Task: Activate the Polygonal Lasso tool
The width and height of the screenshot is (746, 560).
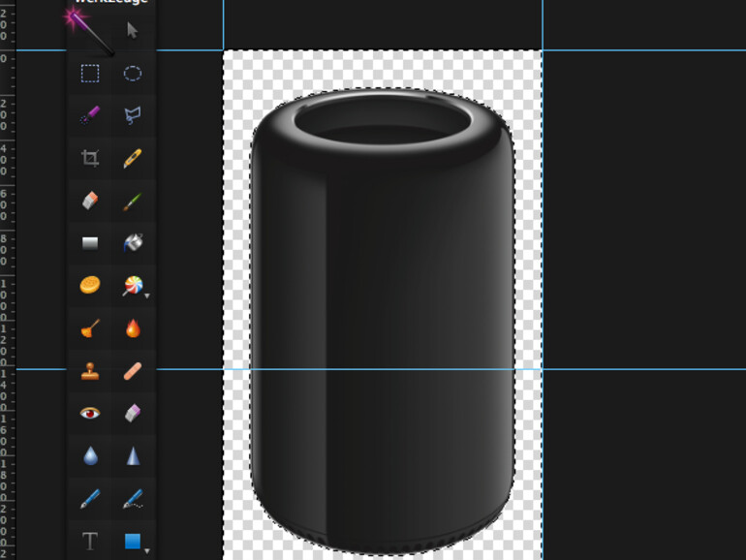Action: 133,115
